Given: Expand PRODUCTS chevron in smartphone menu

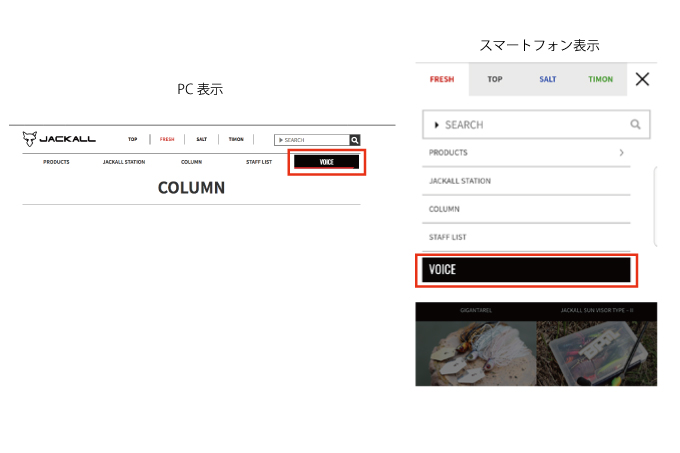Looking at the screenshot, I should 622,153.
